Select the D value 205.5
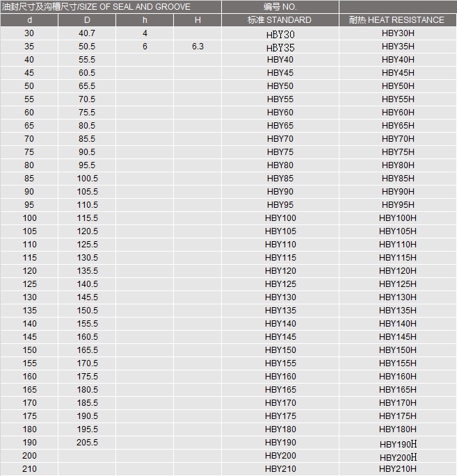This screenshot has width=457, height=476. click(88, 443)
